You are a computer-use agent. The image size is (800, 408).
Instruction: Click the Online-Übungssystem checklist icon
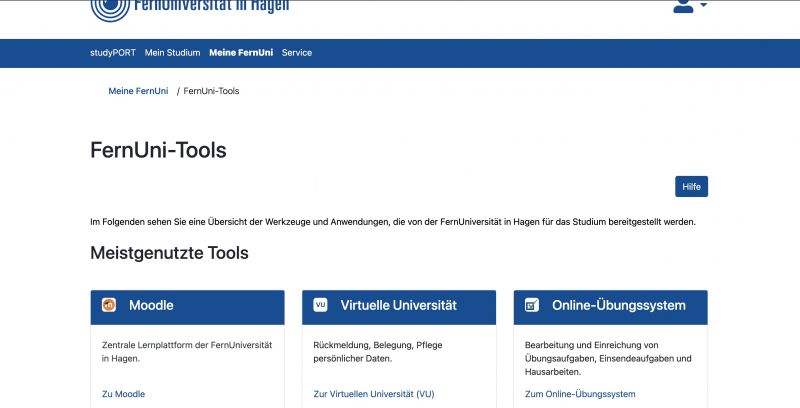click(532, 305)
